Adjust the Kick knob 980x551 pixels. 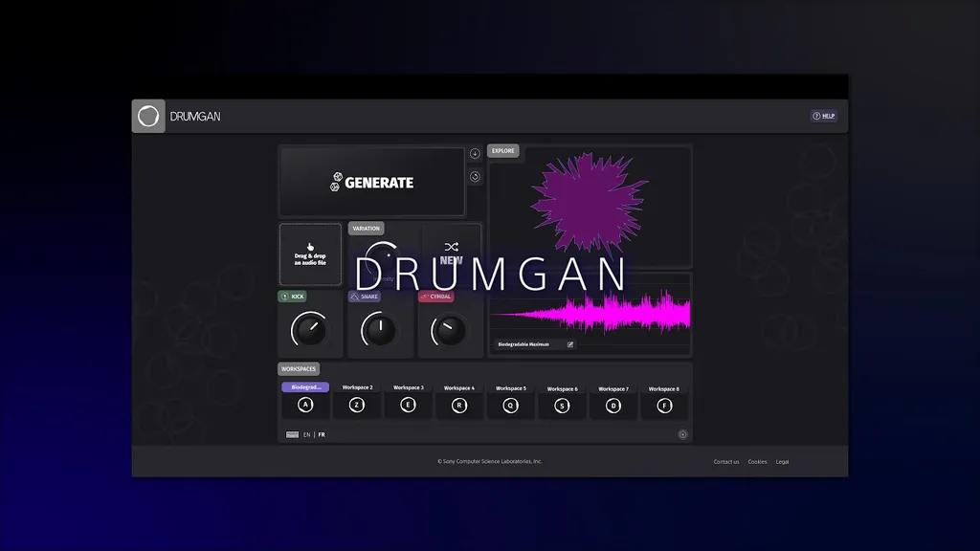click(x=308, y=331)
